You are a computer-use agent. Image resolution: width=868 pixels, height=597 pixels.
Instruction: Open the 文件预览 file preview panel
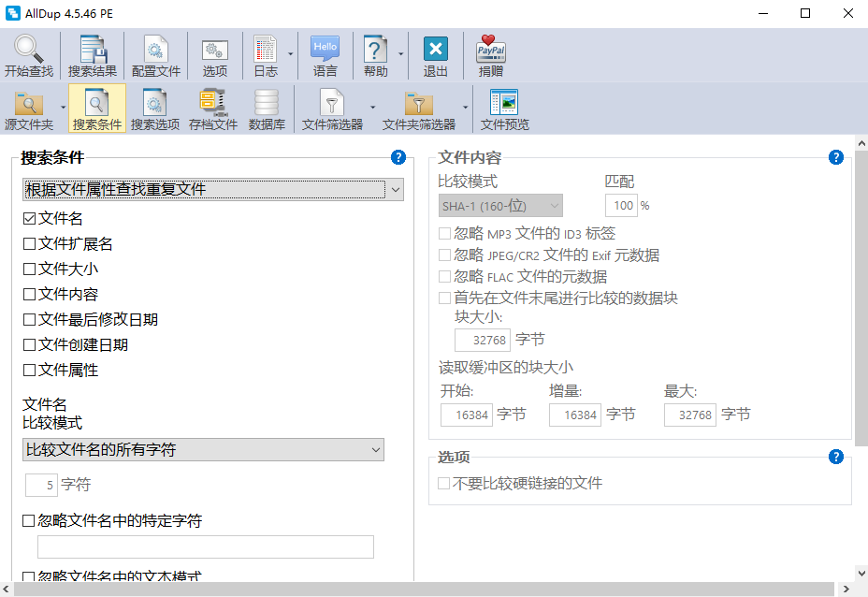pos(504,108)
